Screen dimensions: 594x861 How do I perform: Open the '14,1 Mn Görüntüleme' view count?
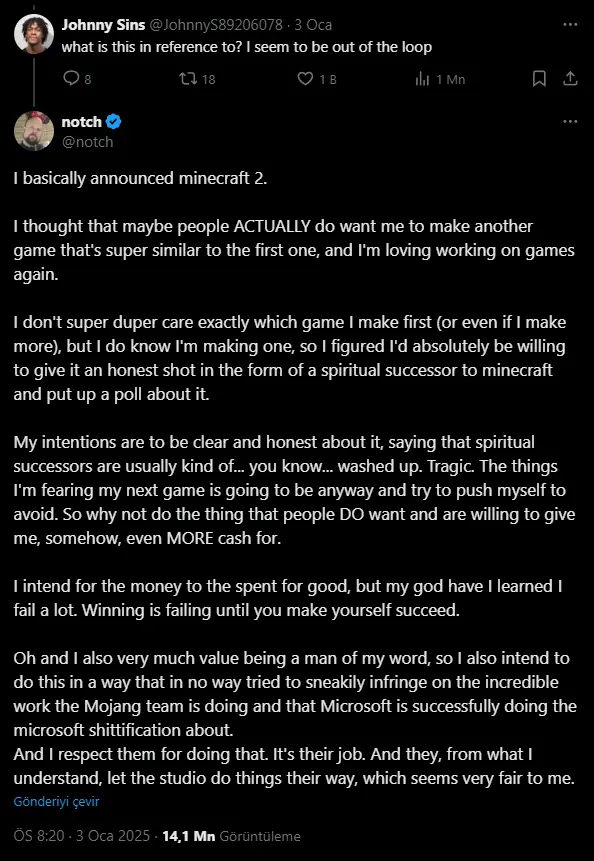click(x=232, y=836)
